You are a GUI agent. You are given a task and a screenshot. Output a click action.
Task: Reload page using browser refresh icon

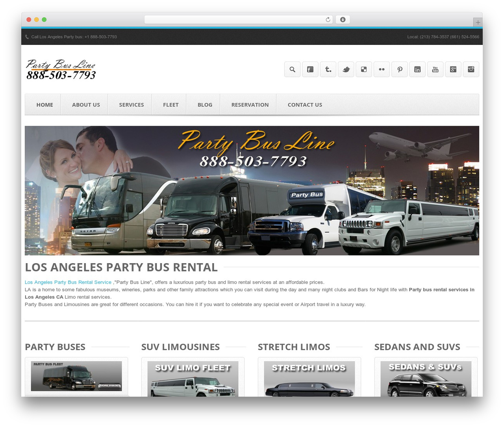tap(328, 20)
